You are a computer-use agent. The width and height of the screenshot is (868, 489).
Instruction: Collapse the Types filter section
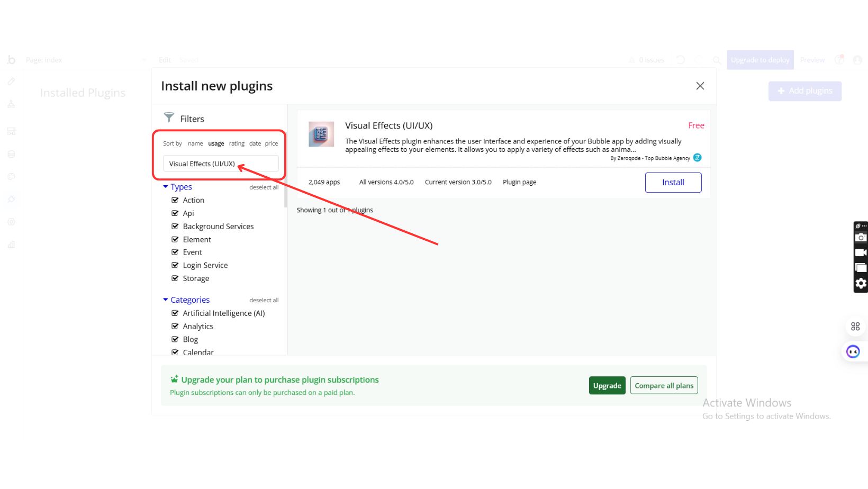tap(166, 187)
